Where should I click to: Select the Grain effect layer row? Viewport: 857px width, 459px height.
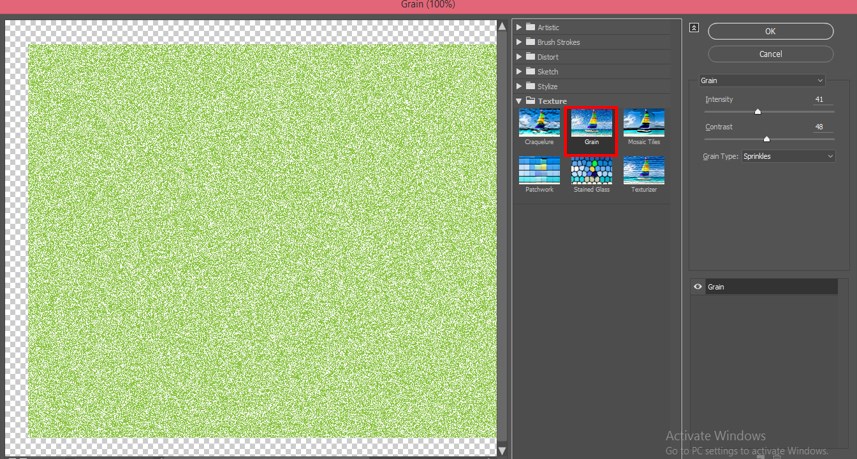tap(771, 287)
